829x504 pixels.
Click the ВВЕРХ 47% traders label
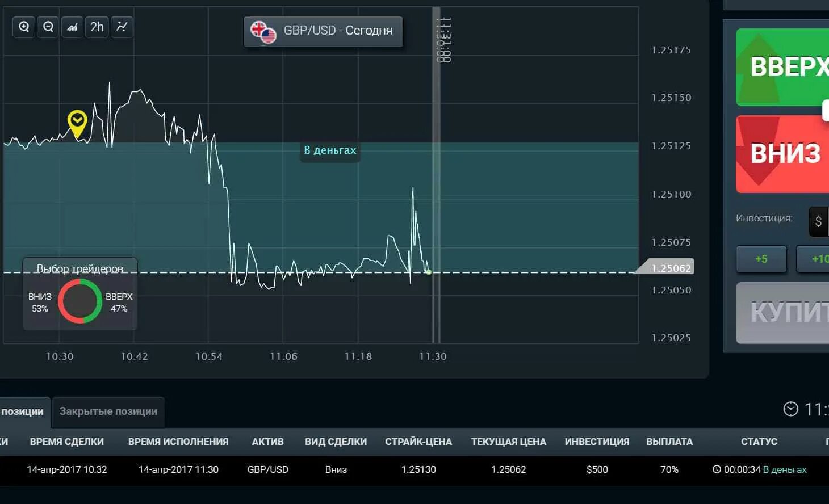(119, 303)
